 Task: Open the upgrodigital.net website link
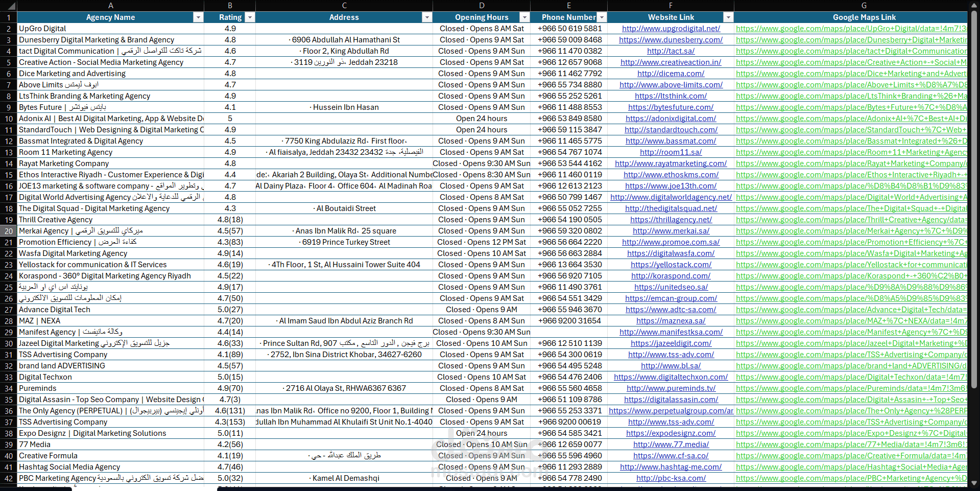671,29
